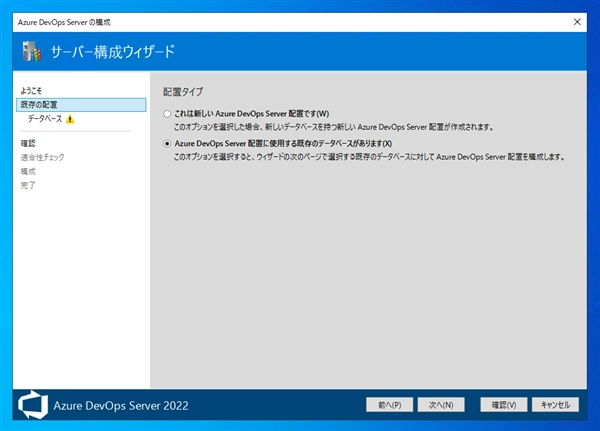This screenshot has height=431, width=600.
Task: Click the Azure DevOps Server 2022 footer text
Action: (121, 405)
